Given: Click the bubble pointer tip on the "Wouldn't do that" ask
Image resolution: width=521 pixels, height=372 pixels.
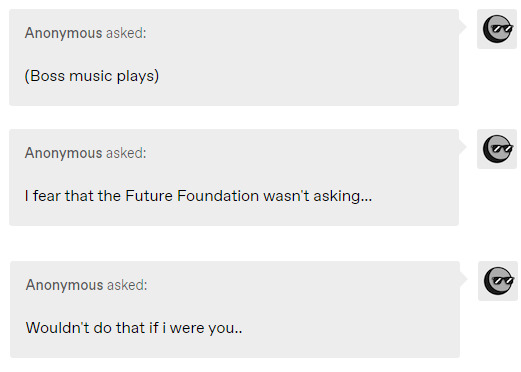Looking at the screenshot, I should [464, 279].
